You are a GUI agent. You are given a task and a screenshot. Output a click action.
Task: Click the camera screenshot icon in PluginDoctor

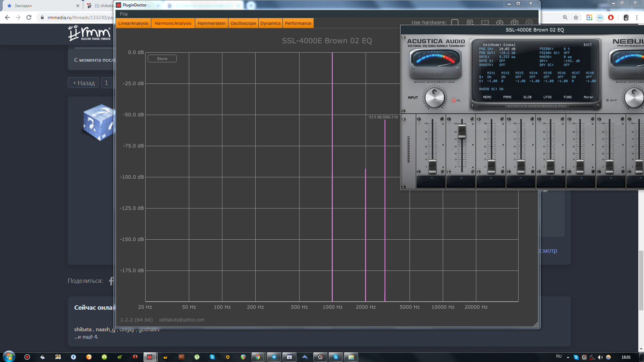[x=514, y=22]
